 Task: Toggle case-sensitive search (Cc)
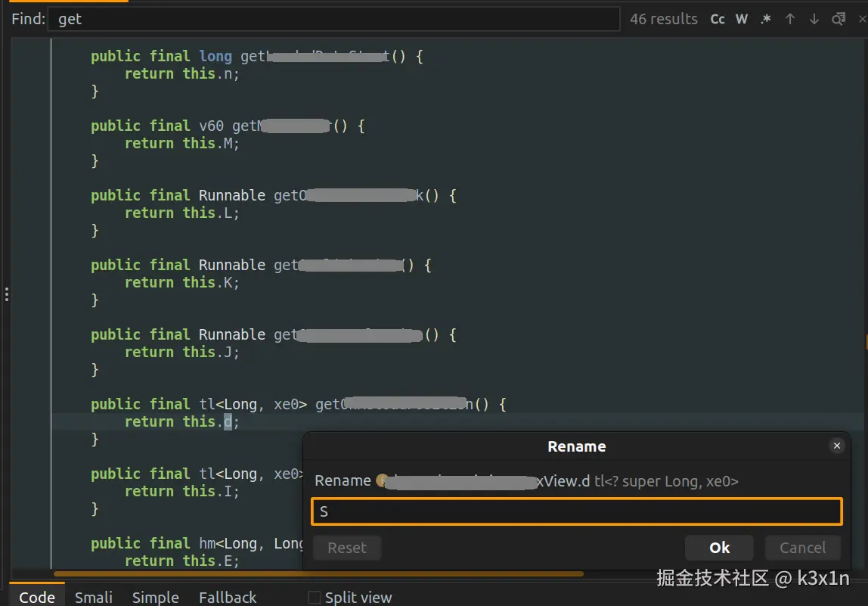click(718, 19)
